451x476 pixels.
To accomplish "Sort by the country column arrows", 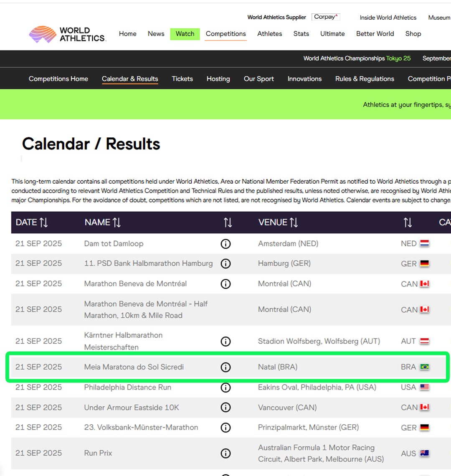I will click(x=408, y=223).
